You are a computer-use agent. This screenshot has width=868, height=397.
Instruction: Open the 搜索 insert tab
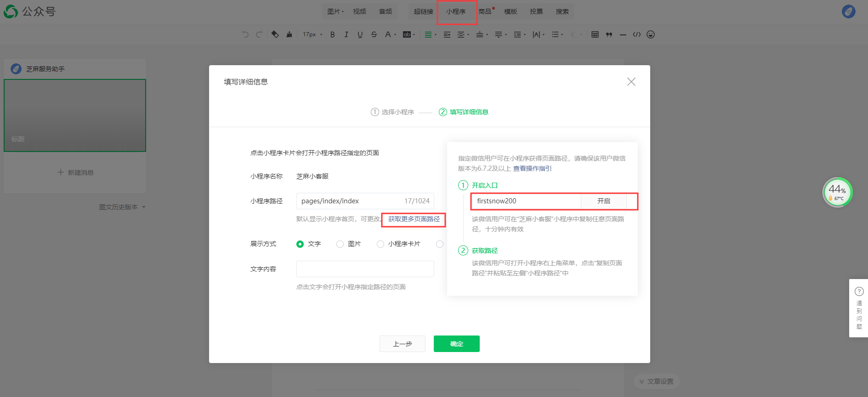tap(562, 11)
